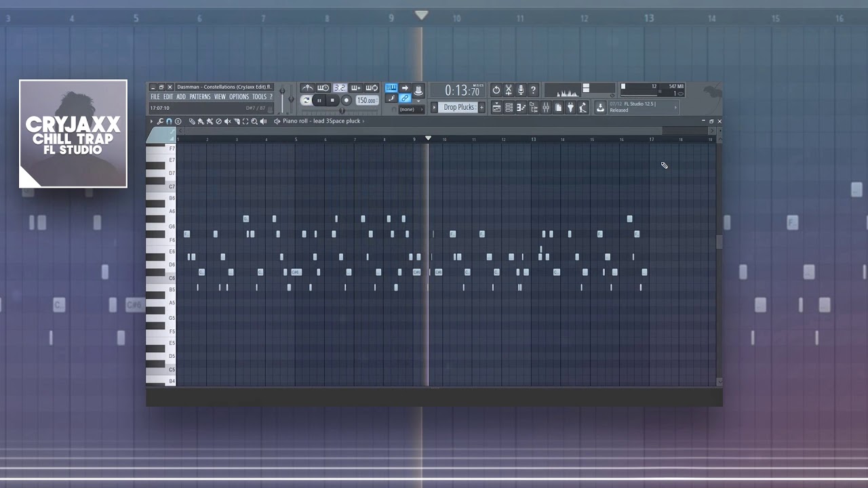868x488 pixels.
Task: Click the CryJaxx Chill Trap thumbnail
Action: 73,134
